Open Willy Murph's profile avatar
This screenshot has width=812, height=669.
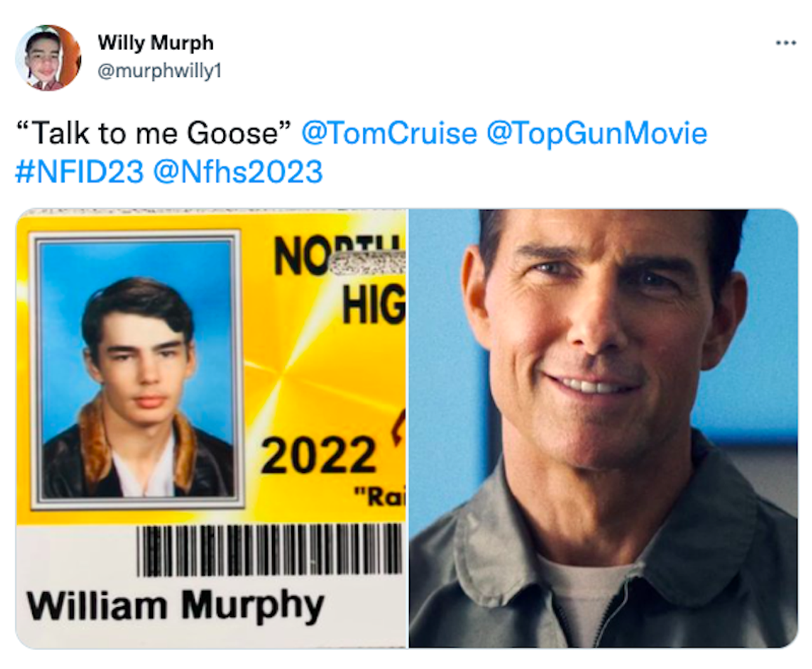(48, 58)
